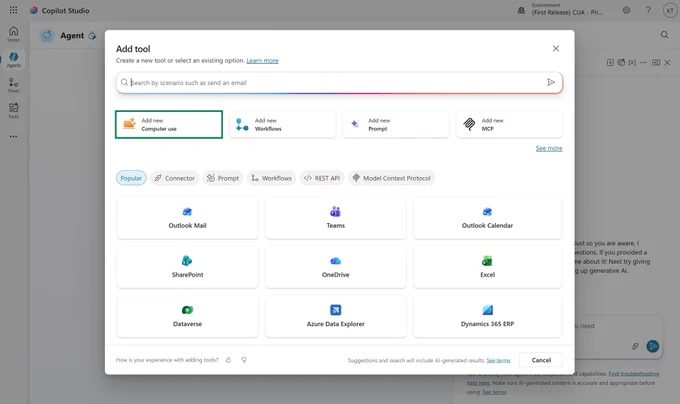The image size is (680, 404).
Task: Click the See more link
Action: click(549, 148)
